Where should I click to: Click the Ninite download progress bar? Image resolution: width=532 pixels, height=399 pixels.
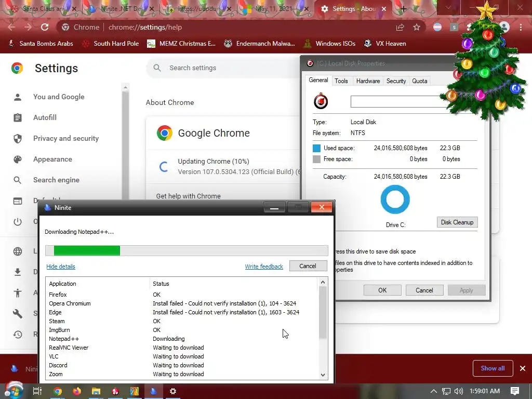187,250
